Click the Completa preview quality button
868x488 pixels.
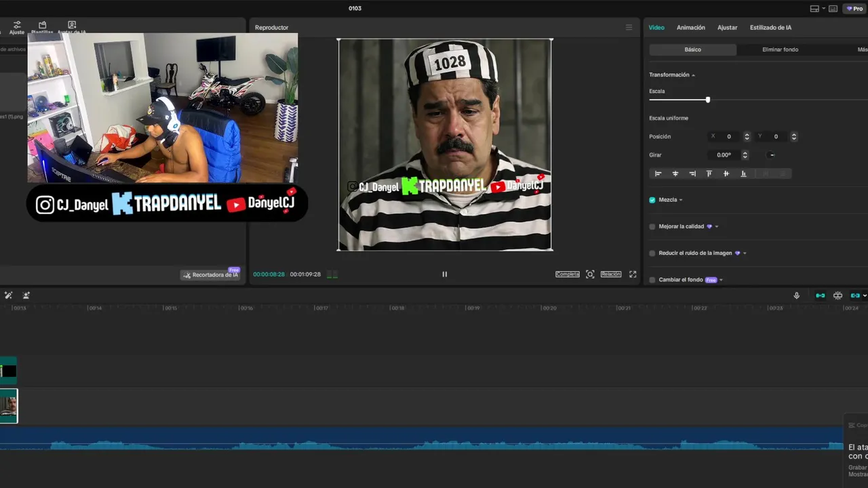[x=568, y=274]
